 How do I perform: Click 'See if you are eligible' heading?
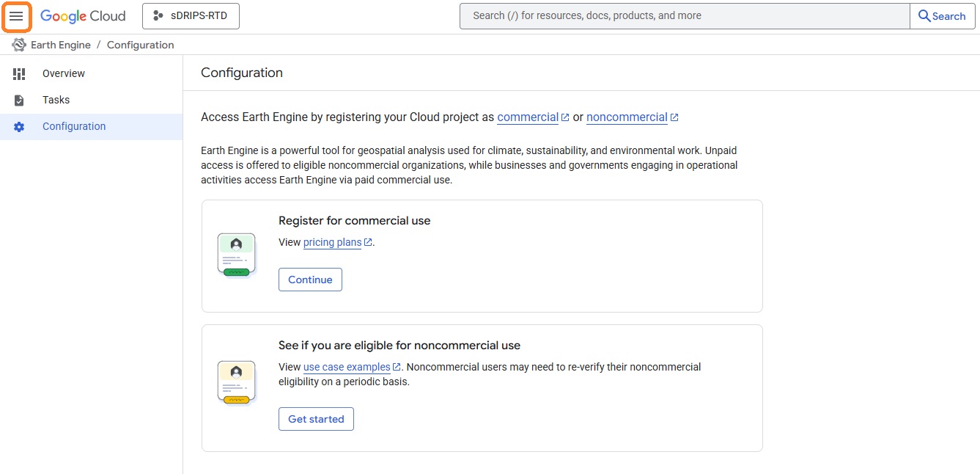(x=399, y=345)
